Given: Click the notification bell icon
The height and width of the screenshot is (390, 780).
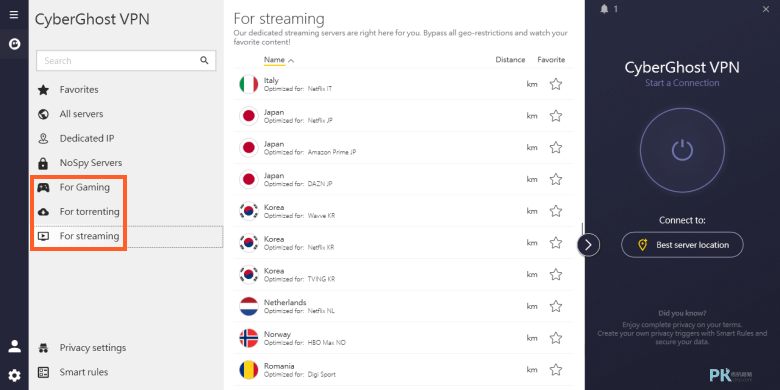Looking at the screenshot, I should point(604,9).
